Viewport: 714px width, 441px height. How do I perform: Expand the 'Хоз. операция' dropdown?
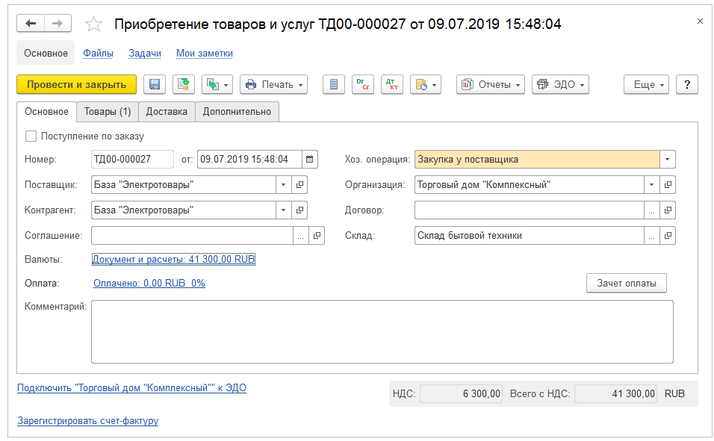(x=668, y=159)
